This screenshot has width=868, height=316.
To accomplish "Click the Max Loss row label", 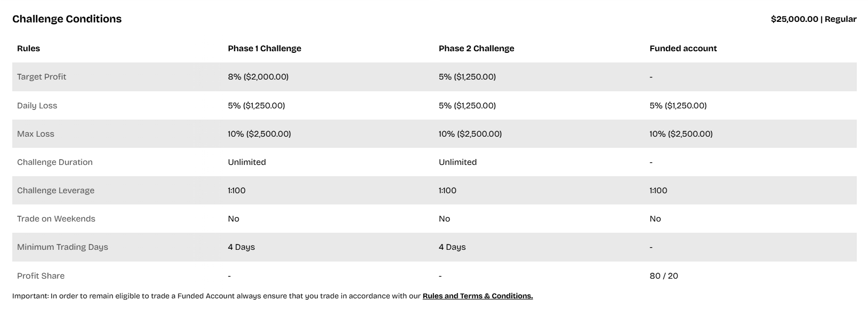I will click(x=36, y=134).
